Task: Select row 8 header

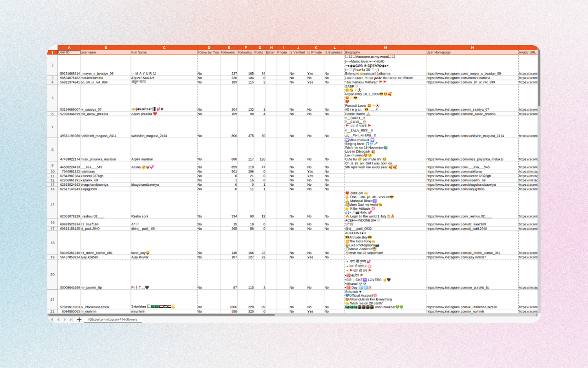Action: point(52,149)
